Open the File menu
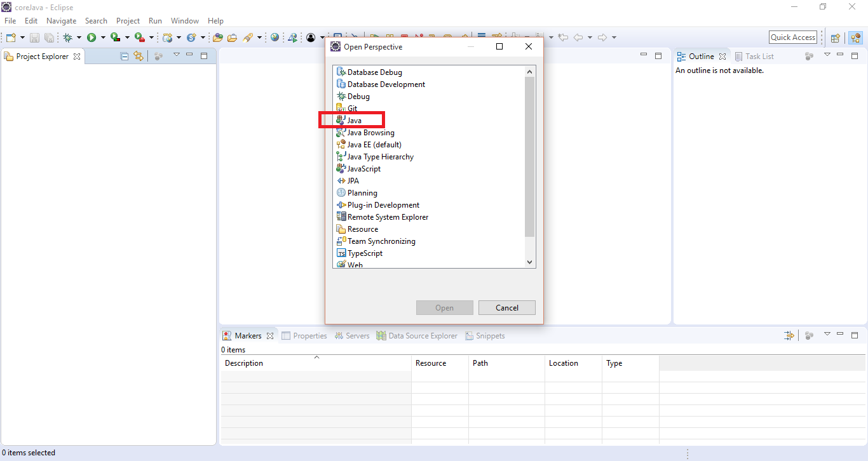The height and width of the screenshot is (461, 868). point(10,21)
